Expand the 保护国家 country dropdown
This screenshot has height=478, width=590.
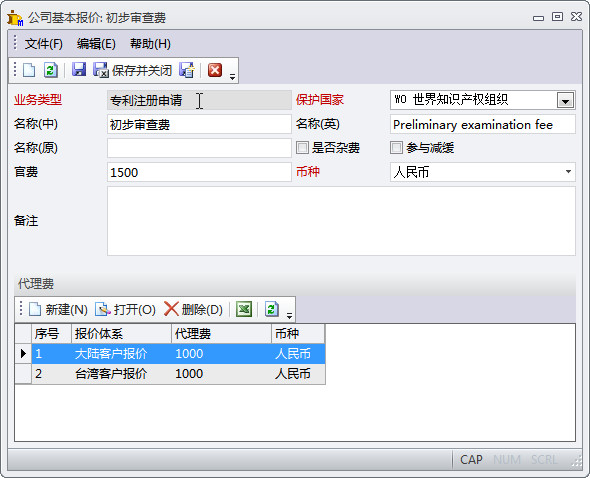tap(565, 100)
